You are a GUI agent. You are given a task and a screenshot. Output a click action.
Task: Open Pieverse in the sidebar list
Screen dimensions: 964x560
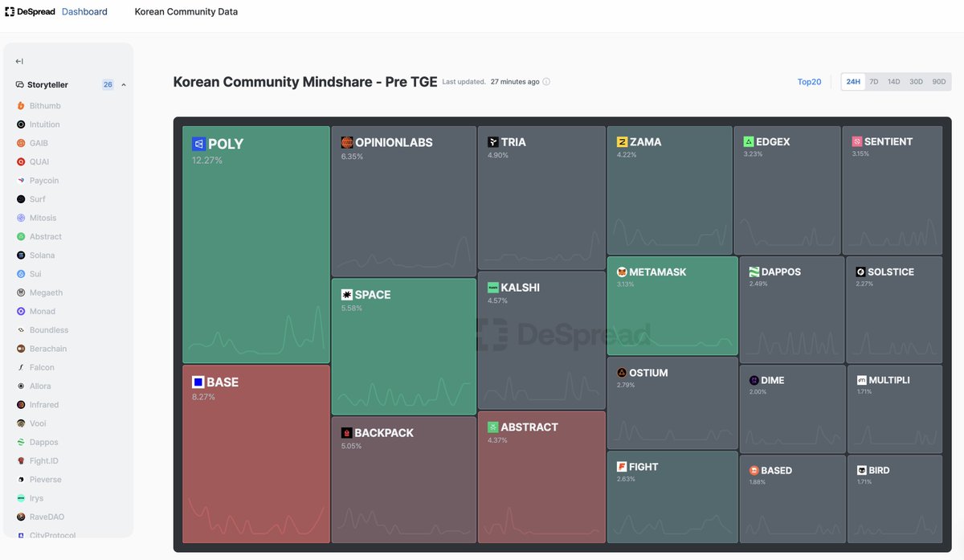pos(45,480)
